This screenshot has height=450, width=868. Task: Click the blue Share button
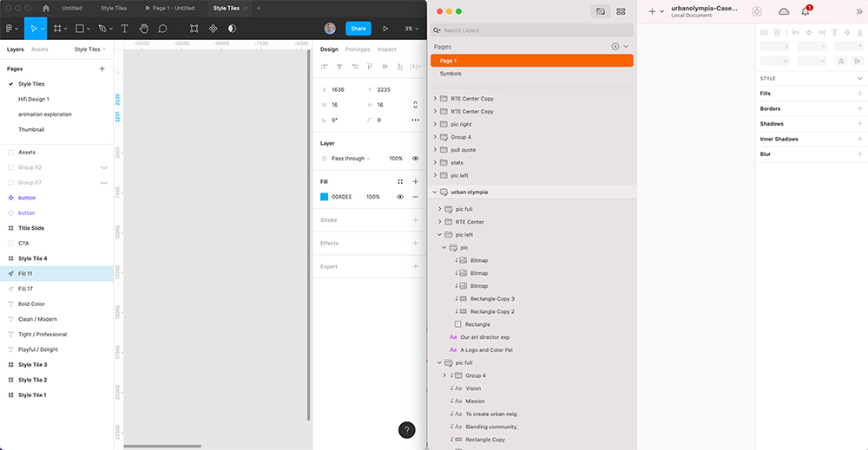tap(358, 29)
